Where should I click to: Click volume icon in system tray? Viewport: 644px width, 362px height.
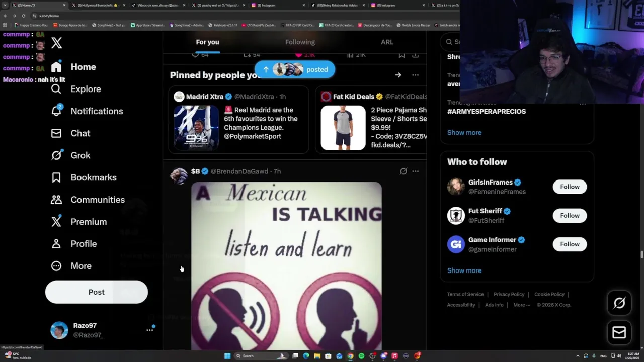coord(619,356)
